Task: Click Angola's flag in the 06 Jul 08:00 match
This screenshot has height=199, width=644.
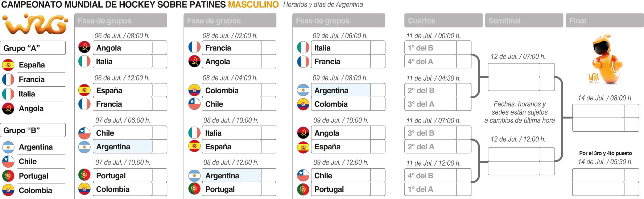Action: [84, 48]
